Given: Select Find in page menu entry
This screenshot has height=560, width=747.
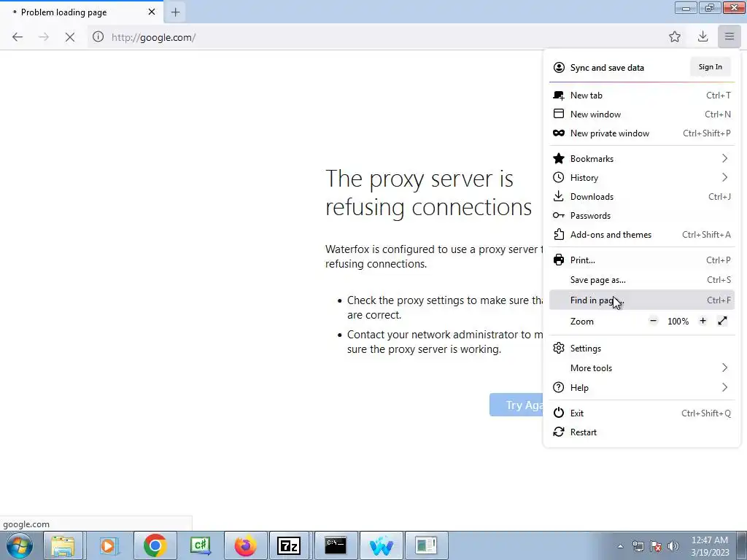Looking at the screenshot, I should 642,300.
